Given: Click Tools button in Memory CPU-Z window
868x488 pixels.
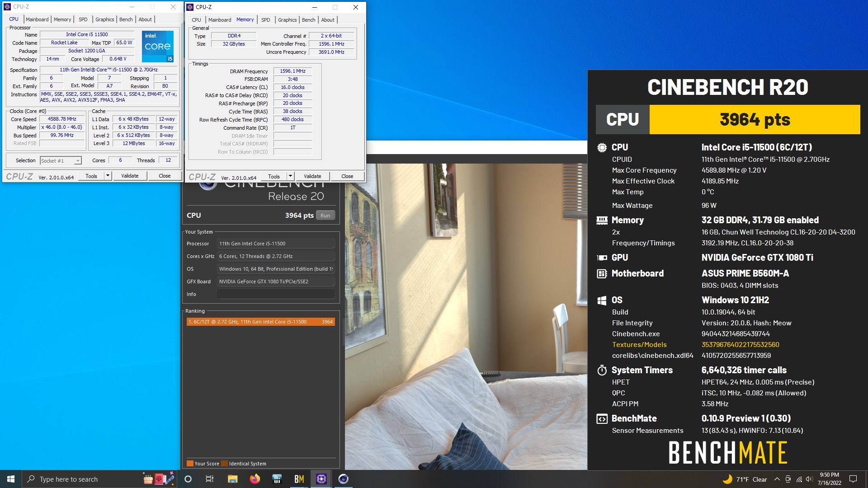Looking at the screenshot, I should click(274, 176).
